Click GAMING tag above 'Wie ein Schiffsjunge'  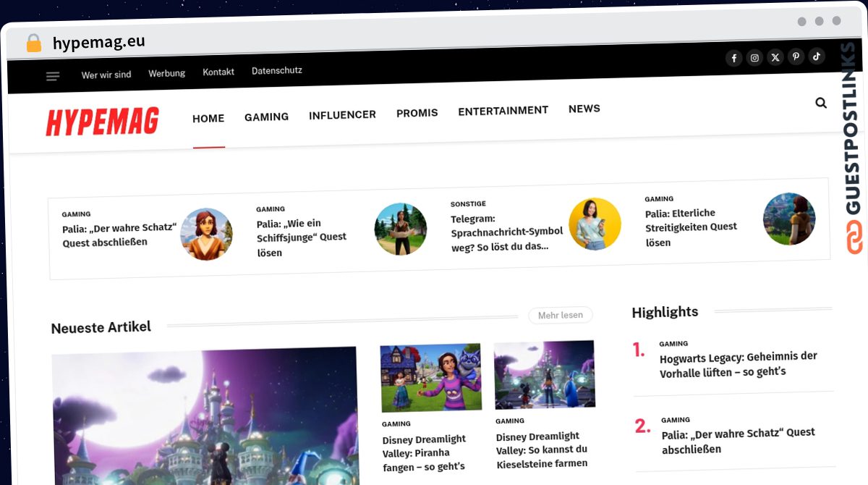[x=271, y=209]
